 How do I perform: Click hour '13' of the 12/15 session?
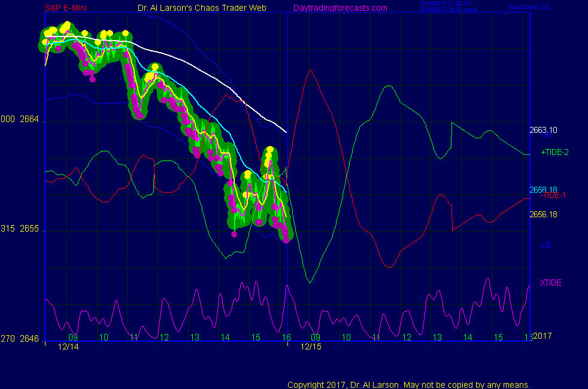[x=437, y=338]
